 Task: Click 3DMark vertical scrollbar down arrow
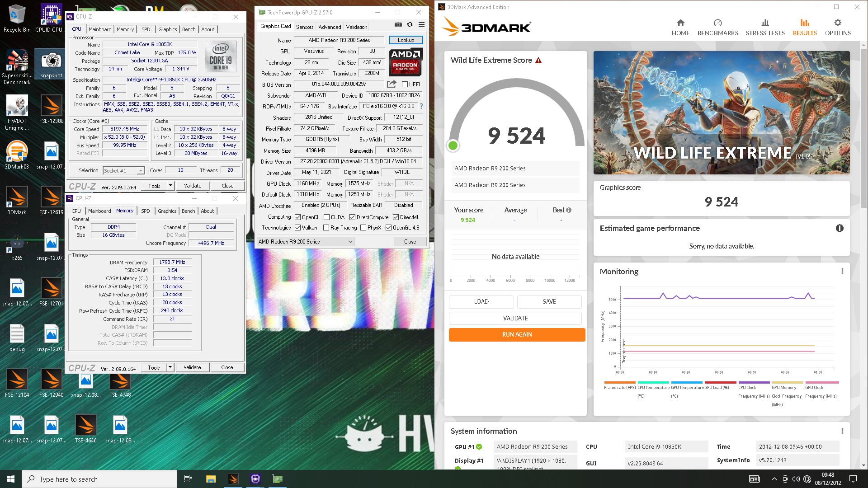(x=864, y=465)
